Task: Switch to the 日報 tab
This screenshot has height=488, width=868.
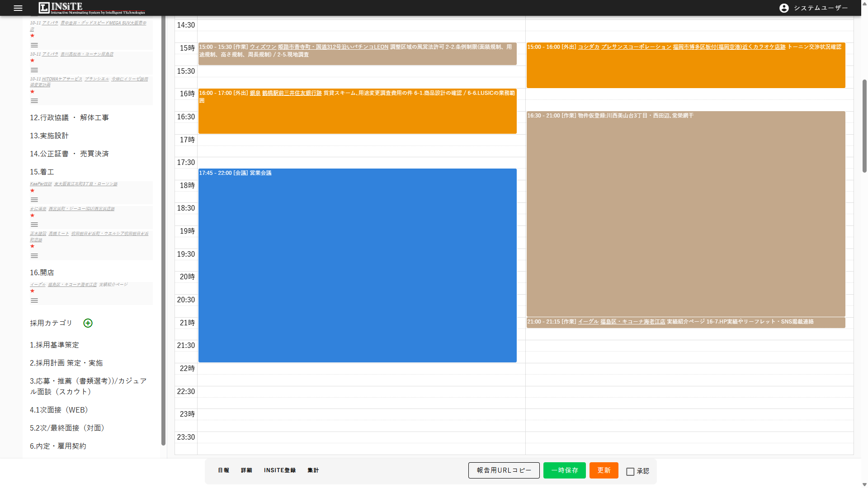Action: click(x=223, y=470)
